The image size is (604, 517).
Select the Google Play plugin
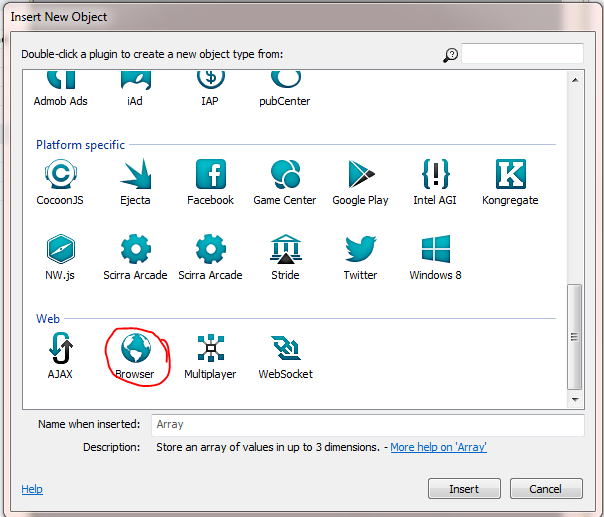point(361,183)
